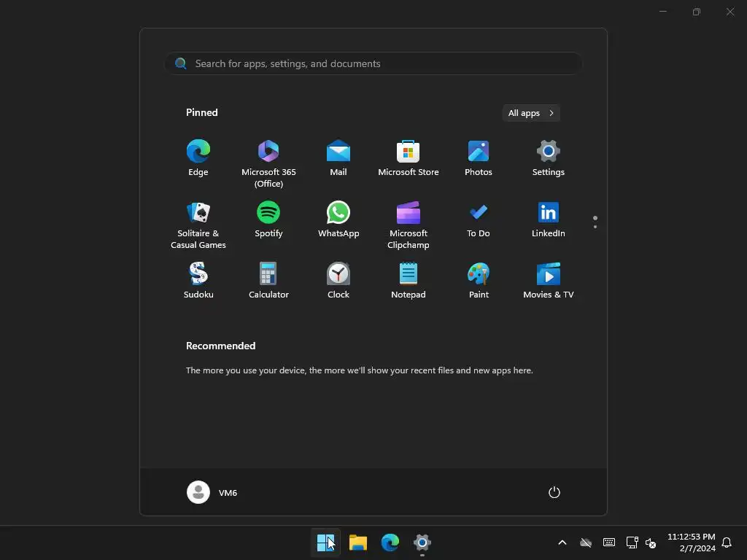This screenshot has height=560, width=747.
Task: Go to next page of pinned apps
Action: (x=595, y=227)
